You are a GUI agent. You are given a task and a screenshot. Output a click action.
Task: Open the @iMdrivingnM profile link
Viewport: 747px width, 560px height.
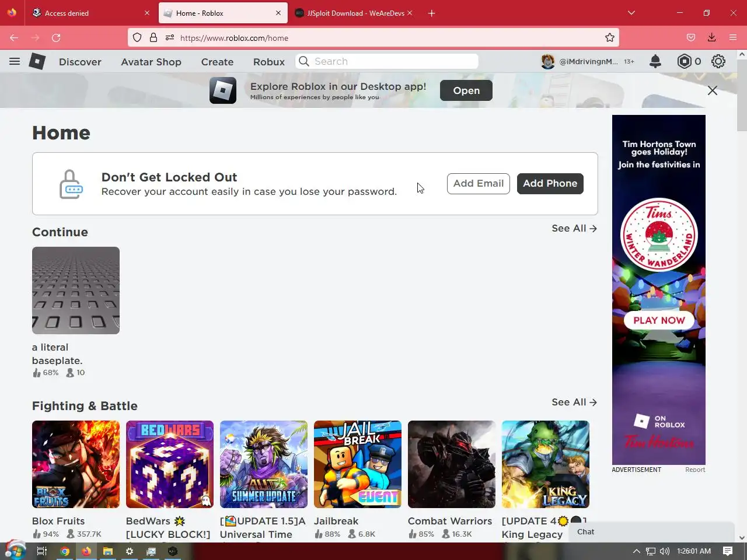click(588, 61)
